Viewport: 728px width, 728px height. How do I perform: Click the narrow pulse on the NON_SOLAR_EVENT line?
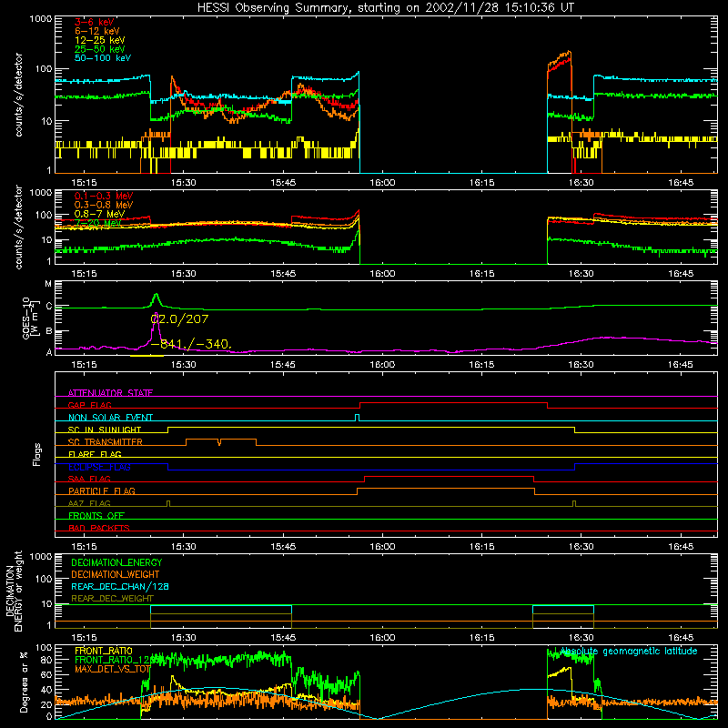point(357,418)
